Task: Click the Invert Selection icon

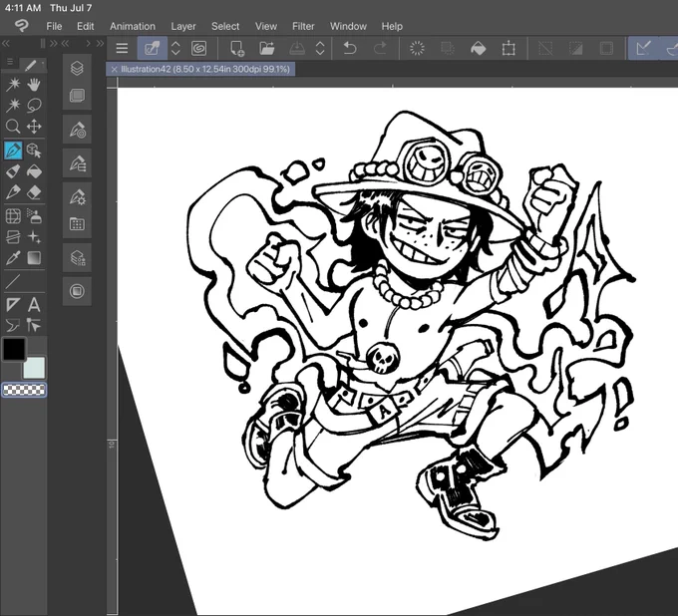Action: coord(576,48)
